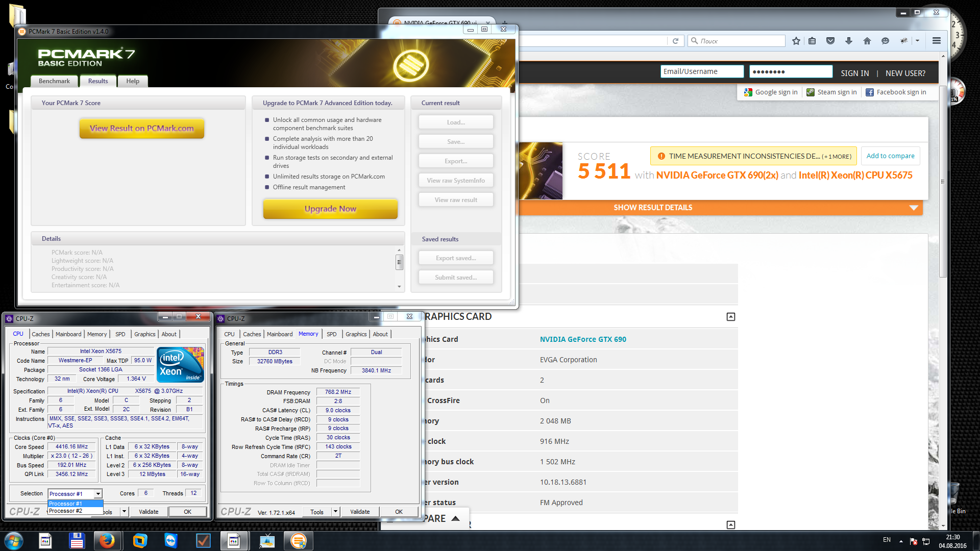Click the Firefox home icon
Image resolution: width=980 pixels, height=551 pixels.
pyautogui.click(x=867, y=41)
